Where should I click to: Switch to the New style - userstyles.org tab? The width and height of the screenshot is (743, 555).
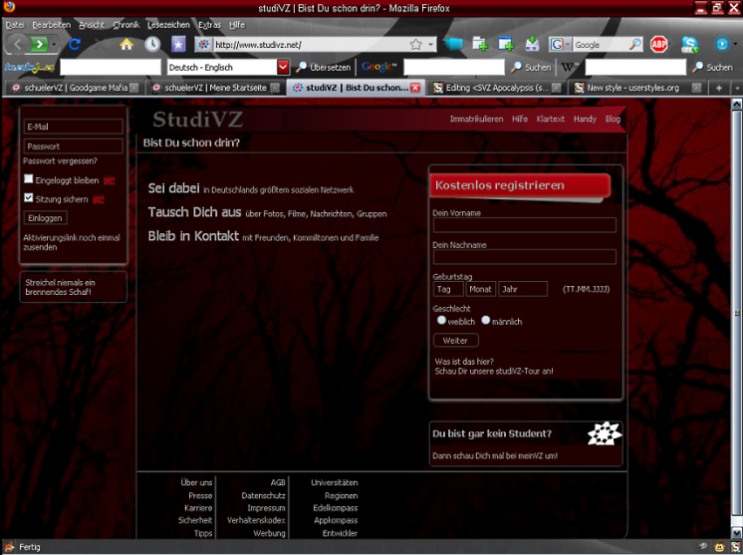coord(637,88)
